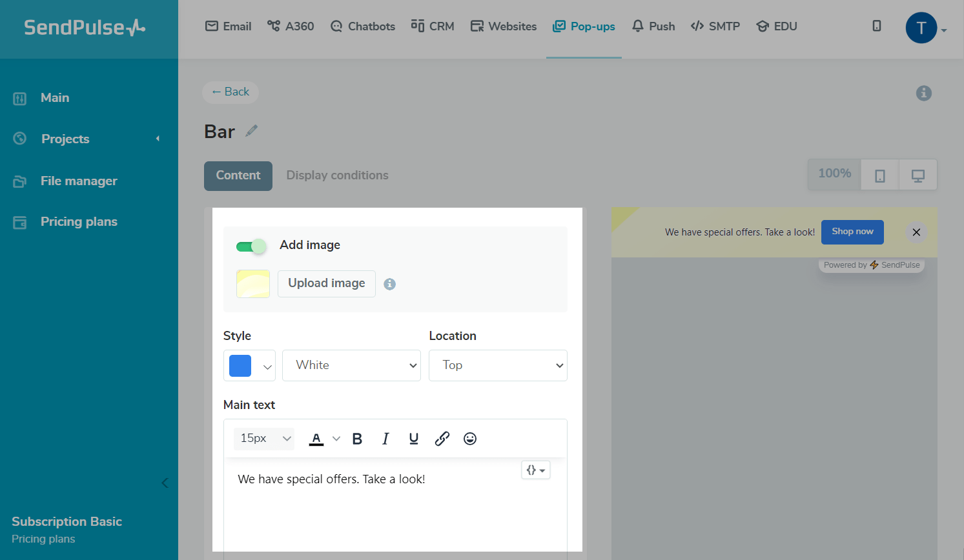
Task: Open the user account avatar menu
Action: (921, 28)
